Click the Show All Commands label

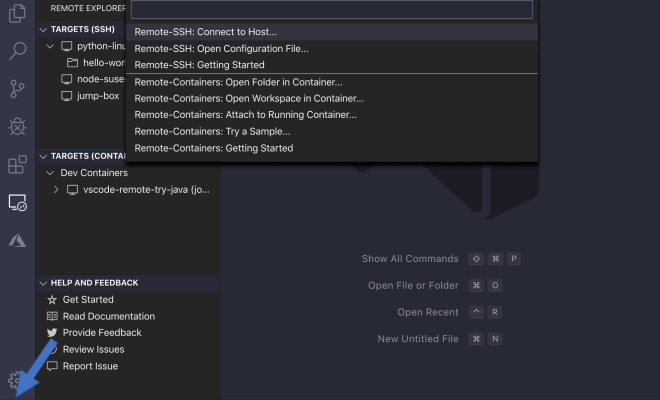click(410, 259)
